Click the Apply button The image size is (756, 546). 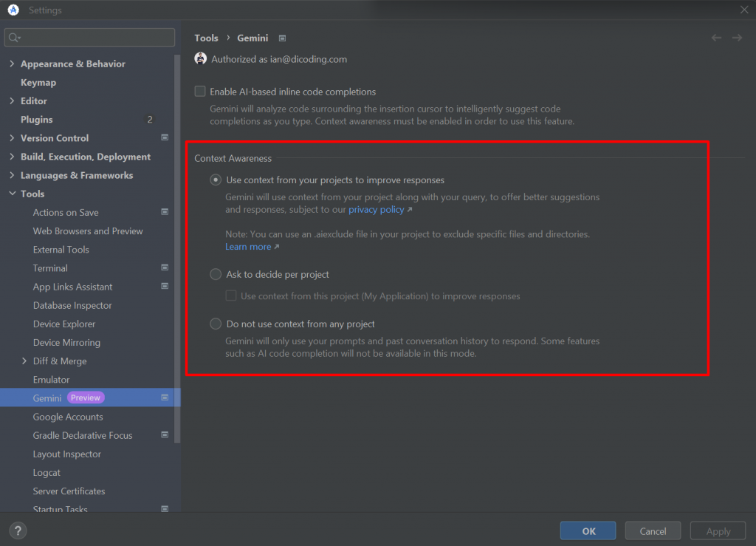pos(717,530)
